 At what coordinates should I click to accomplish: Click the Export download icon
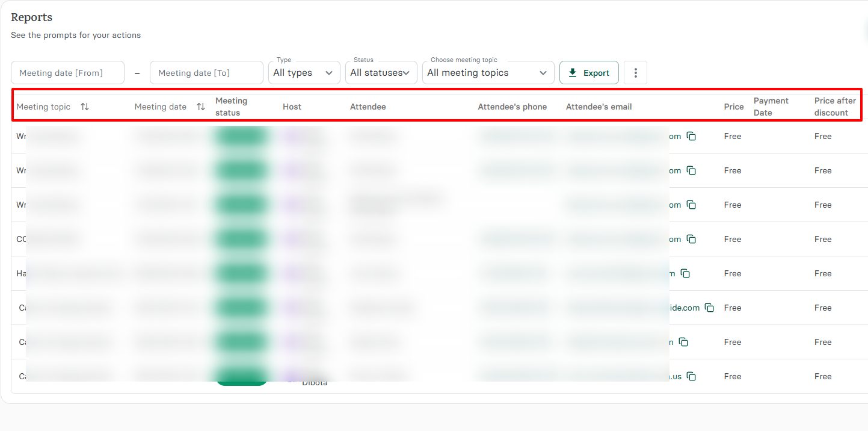tap(571, 72)
